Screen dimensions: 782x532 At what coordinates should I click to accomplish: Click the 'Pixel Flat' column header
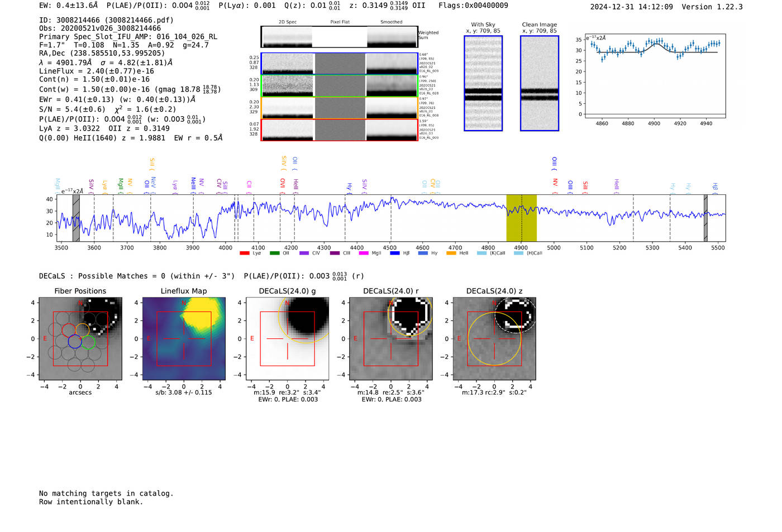click(x=340, y=22)
